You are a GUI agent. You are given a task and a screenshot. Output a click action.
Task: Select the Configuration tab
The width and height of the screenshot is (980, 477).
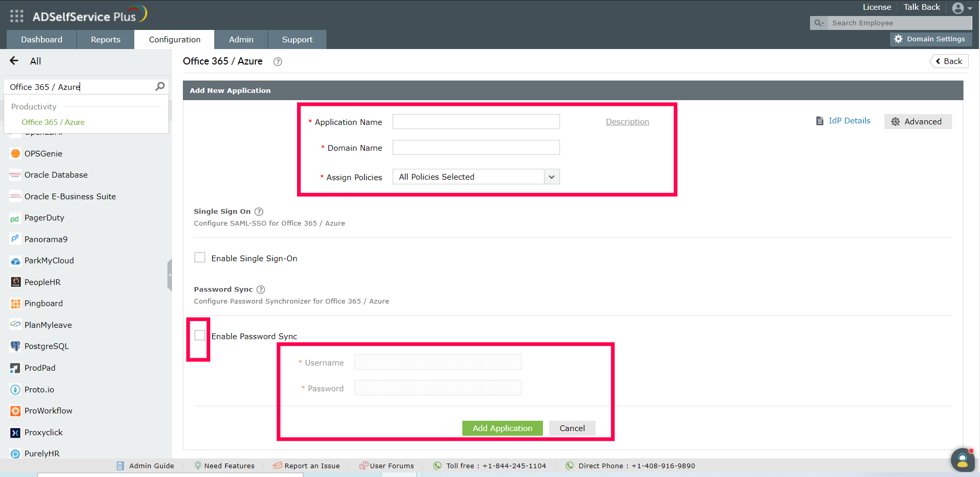(175, 39)
